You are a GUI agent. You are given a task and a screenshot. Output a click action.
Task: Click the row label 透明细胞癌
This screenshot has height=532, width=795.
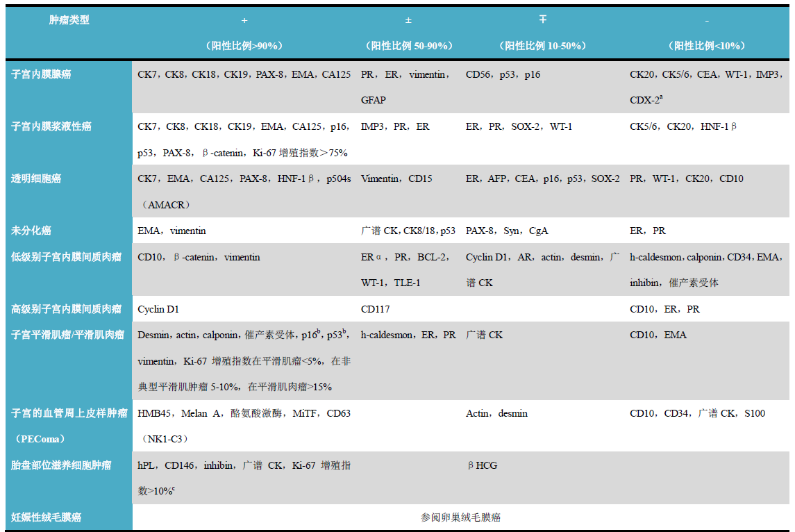click(x=36, y=178)
